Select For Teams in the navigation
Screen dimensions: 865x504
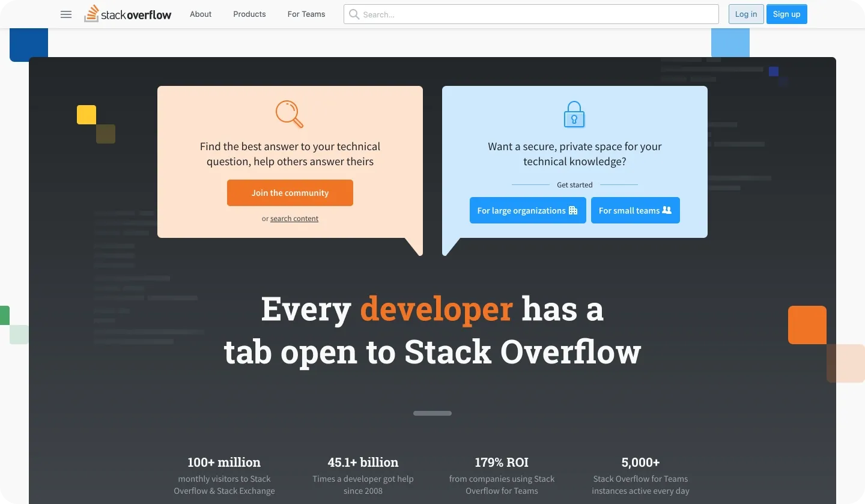point(306,14)
